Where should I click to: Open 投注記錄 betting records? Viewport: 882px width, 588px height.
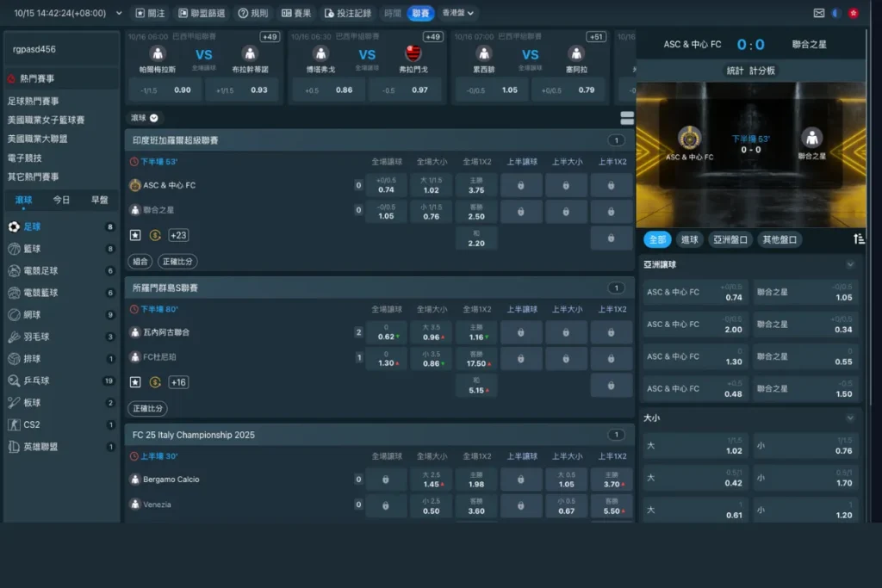click(x=347, y=13)
